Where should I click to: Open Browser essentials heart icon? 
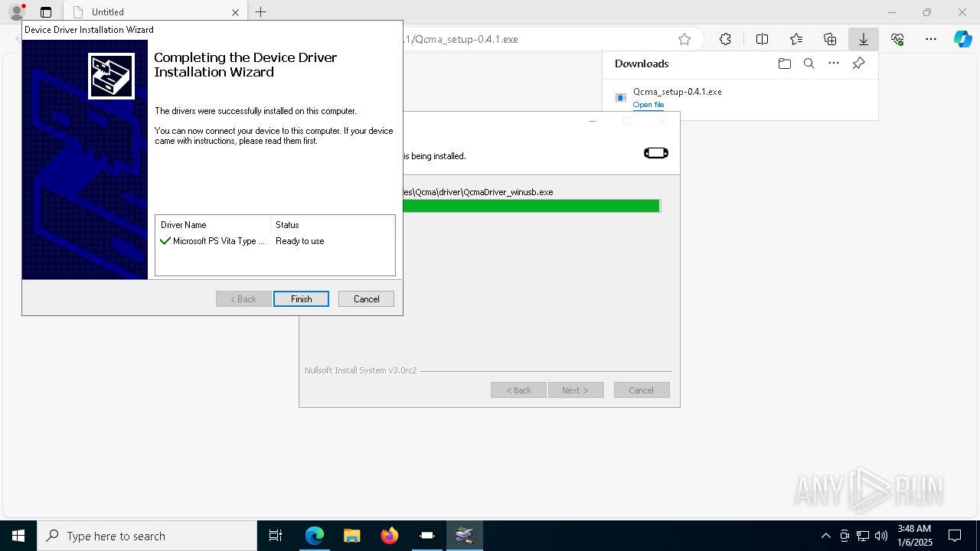(897, 39)
